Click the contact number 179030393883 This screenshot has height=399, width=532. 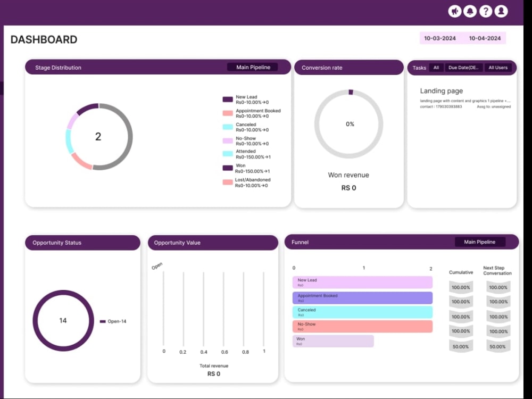click(448, 106)
